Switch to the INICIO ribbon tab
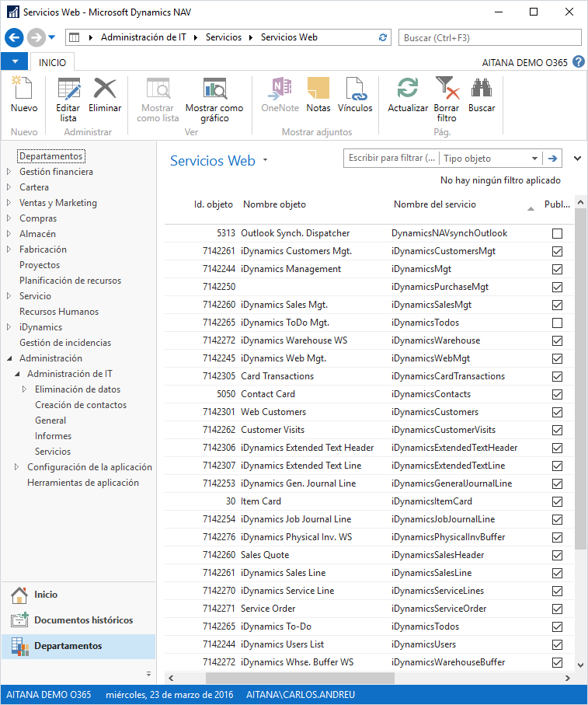Image resolution: width=588 pixels, height=705 pixels. point(52,62)
